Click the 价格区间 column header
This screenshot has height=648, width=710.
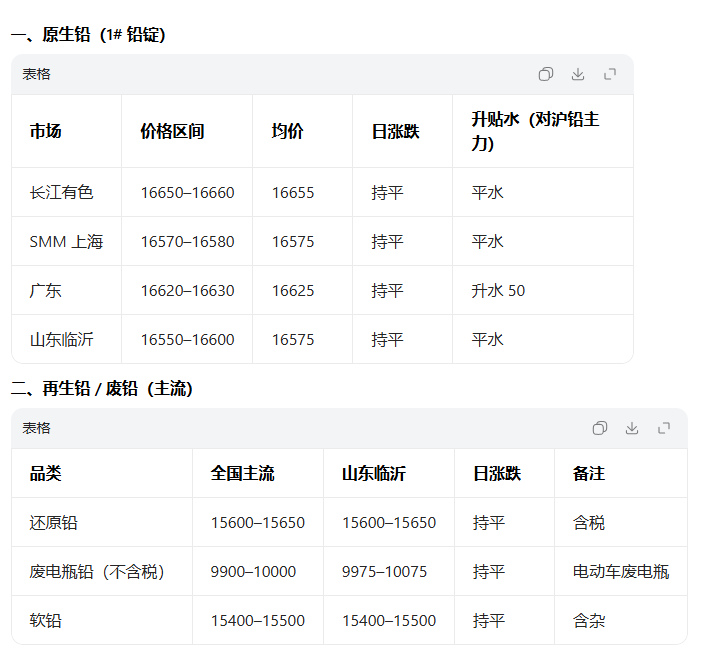172,131
